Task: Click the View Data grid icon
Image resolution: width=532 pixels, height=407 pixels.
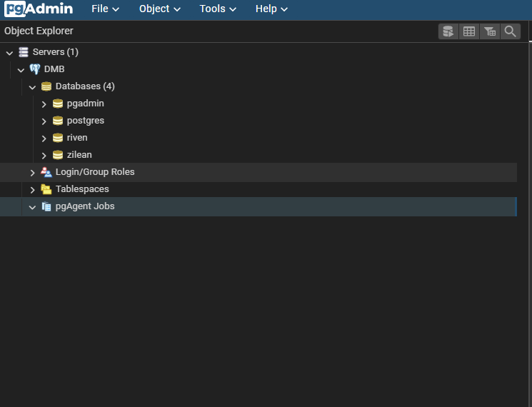Action: 469,31
